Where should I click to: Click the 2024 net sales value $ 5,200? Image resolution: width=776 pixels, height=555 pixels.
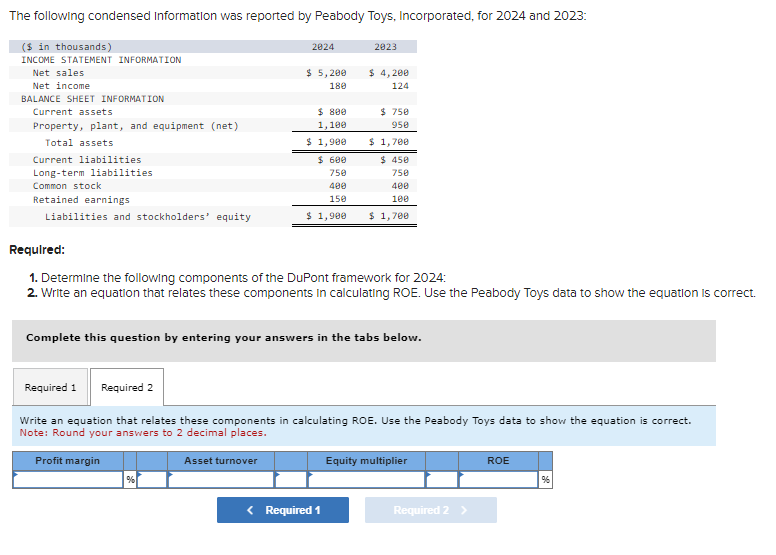pos(326,73)
